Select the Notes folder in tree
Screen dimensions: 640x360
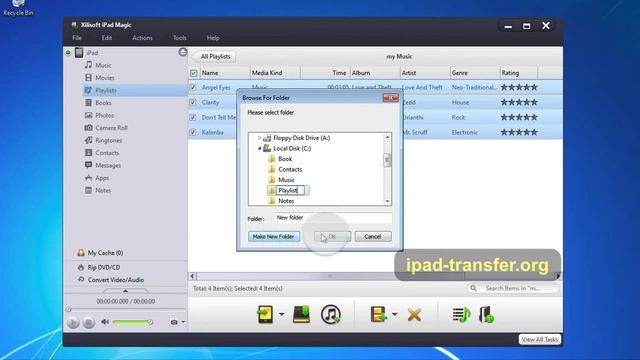tap(286, 201)
